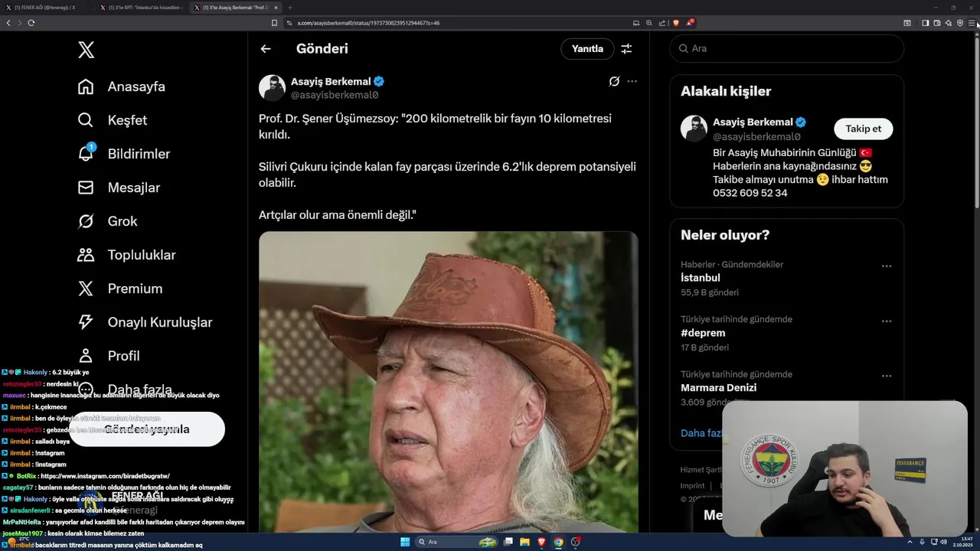Viewport: 980px width, 551px height.
Task: Open the Marmara Denizi trending topic
Action: point(718,388)
